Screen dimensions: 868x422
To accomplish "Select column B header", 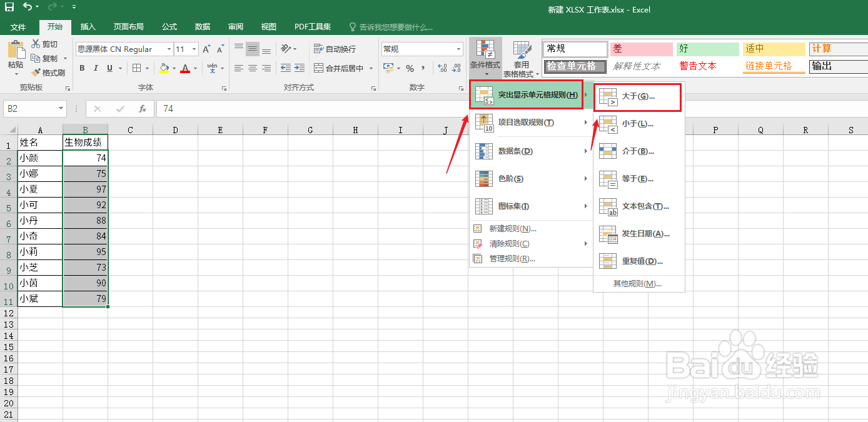I will (85, 130).
